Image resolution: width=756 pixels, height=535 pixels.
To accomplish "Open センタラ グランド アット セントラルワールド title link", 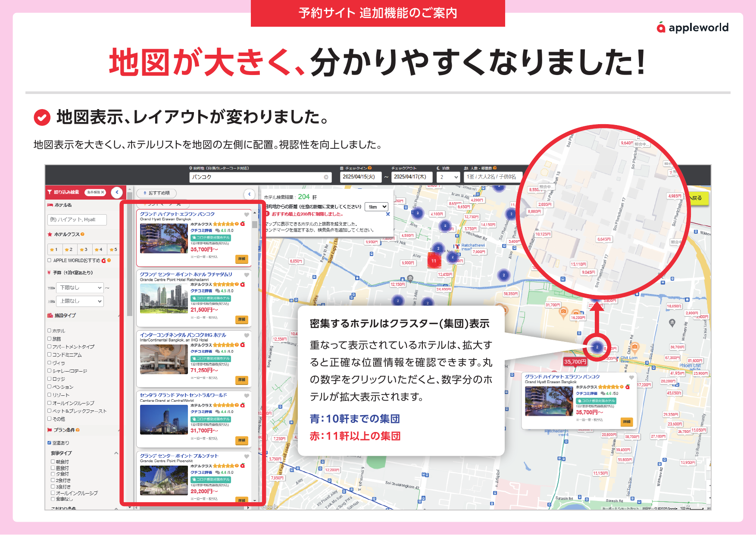I will [183, 395].
